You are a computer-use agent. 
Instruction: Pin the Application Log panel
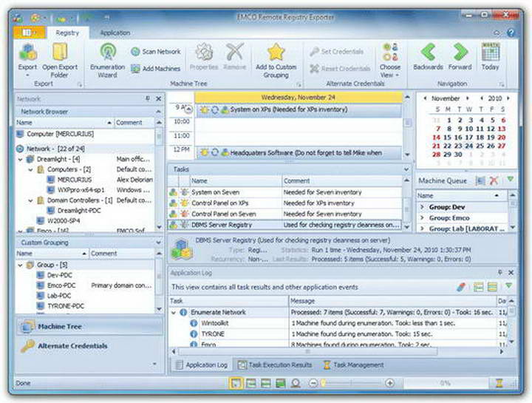click(499, 272)
